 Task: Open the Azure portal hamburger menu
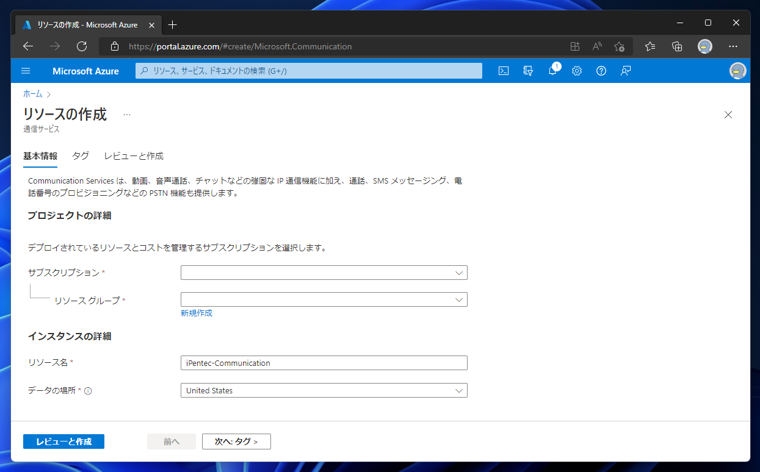coord(26,71)
